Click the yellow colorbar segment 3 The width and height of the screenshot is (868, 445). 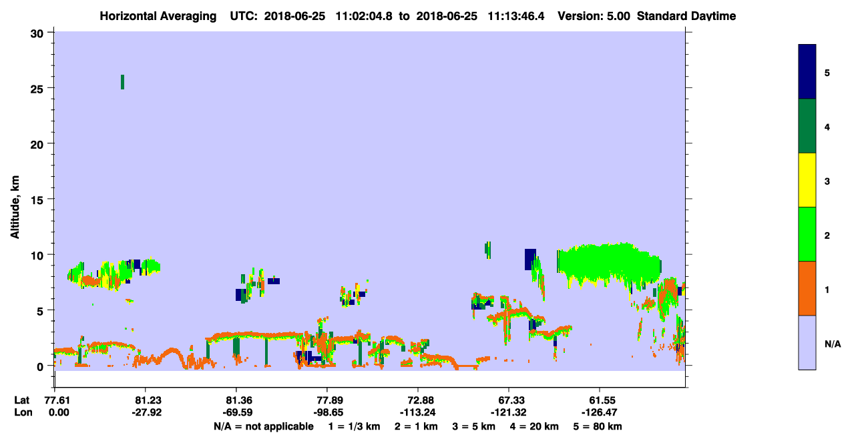[x=807, y=180]
